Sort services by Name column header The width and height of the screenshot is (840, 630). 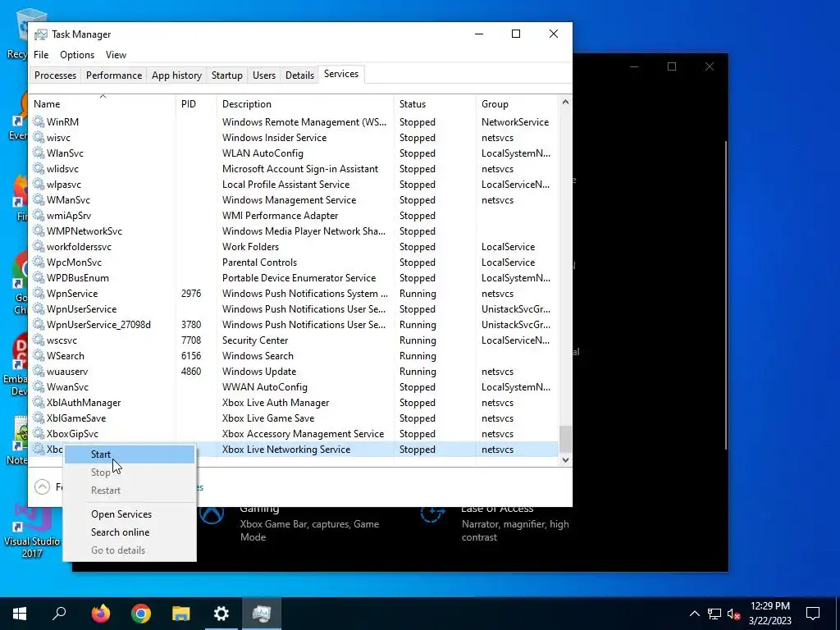tap(103, 104)
